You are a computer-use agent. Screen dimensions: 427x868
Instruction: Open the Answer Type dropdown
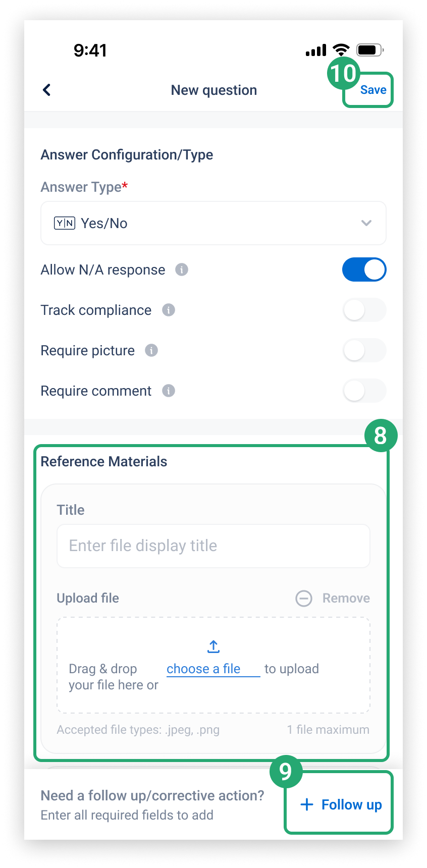coord(213,223)
